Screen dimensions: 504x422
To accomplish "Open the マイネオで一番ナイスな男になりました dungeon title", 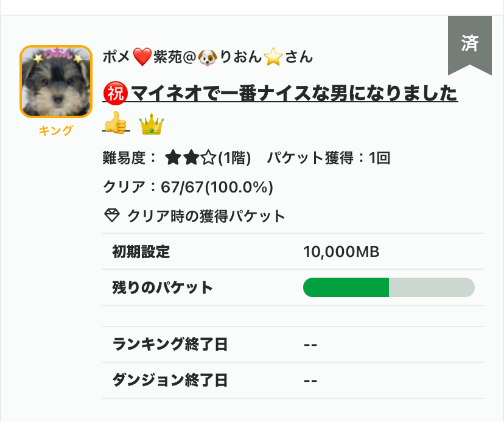I will click(x=294, y=94).
